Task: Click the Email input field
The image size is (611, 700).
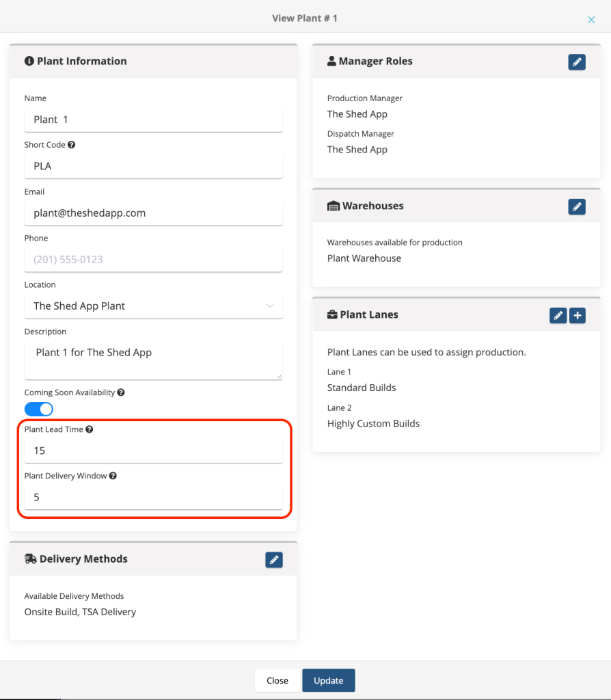Action: [153, 213]
